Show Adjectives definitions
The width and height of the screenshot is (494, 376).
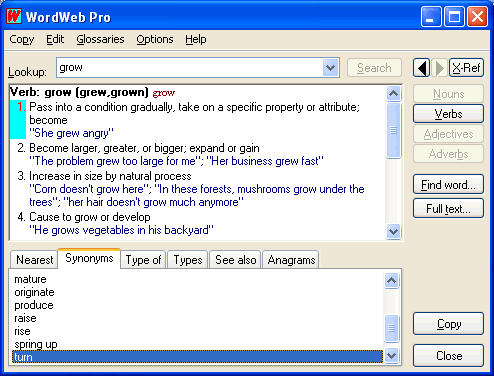[448, 134]
